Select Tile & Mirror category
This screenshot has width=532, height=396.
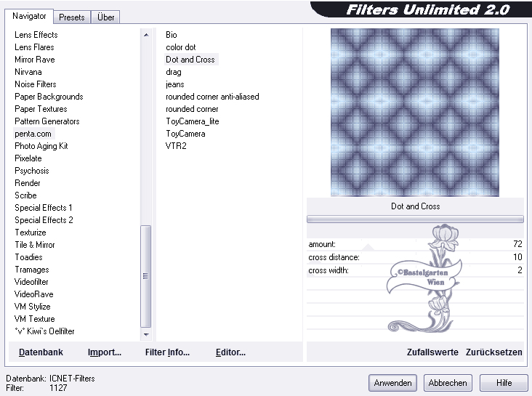pyautogui.click(x=35, y=245)
